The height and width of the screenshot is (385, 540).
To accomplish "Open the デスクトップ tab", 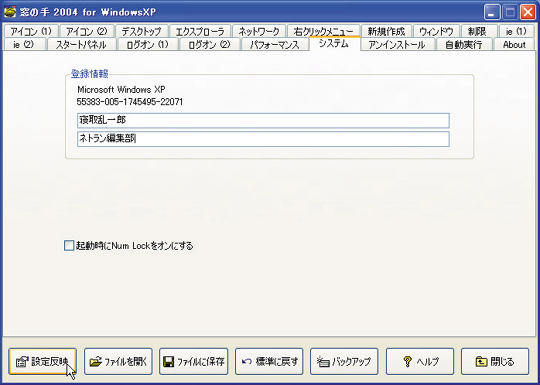I will click(142, 31).
